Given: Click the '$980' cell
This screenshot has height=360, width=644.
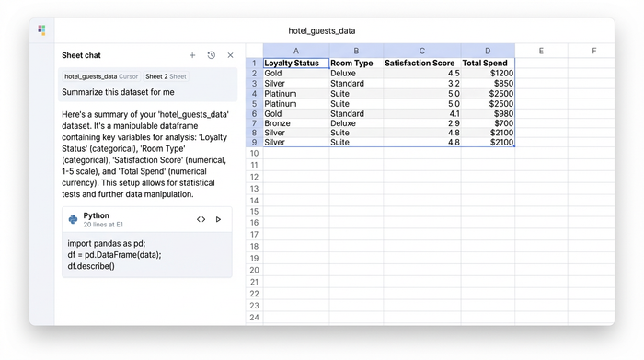Looking at the screenshot, I should tap(488, 114).
